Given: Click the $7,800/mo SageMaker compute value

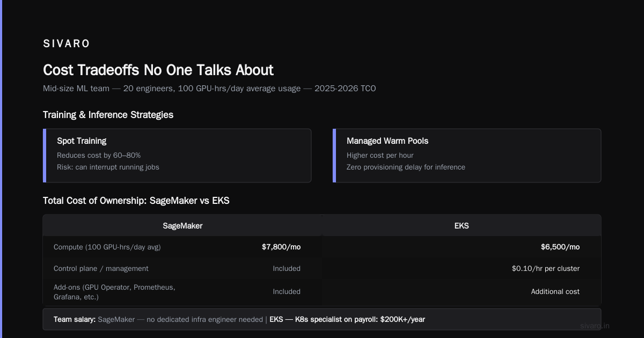Looking at the screenshot, I should pos(281,247).
